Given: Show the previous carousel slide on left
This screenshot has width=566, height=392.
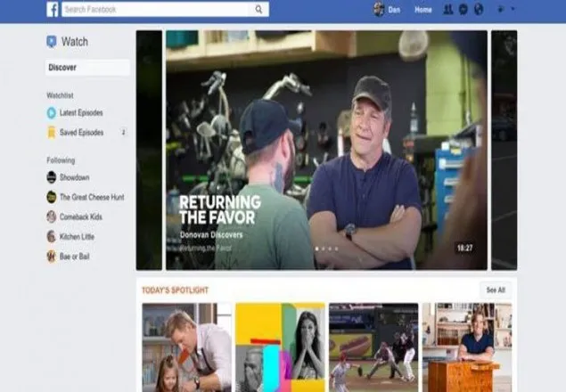Looking at the screenshot, I should click(149, 150).
